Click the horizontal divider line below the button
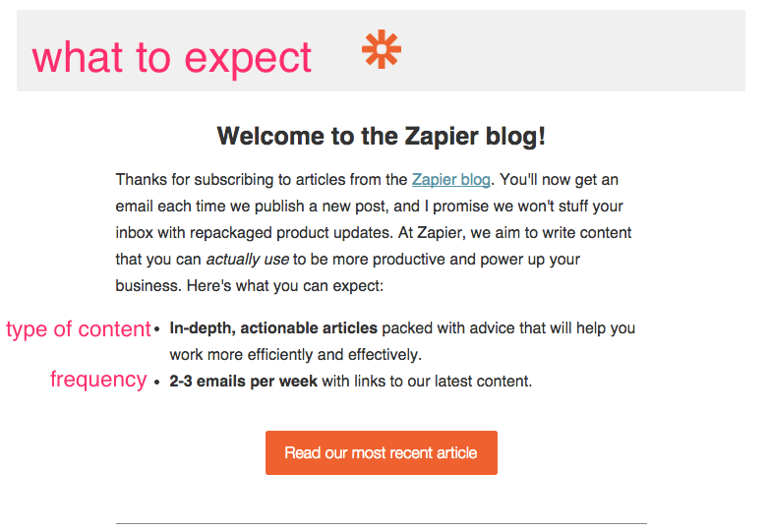 [x=381, y=523]
